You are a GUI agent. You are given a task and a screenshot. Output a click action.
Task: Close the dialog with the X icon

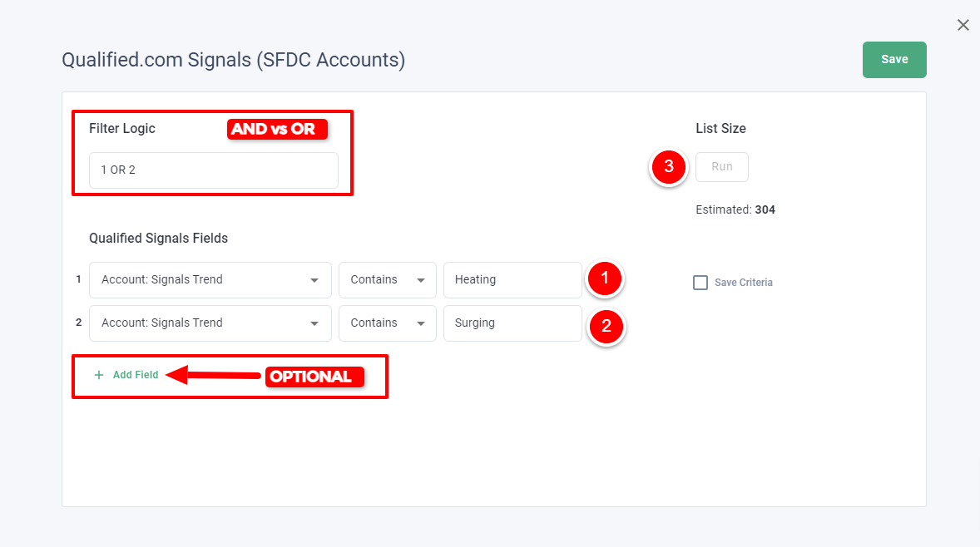coord(963,25)
